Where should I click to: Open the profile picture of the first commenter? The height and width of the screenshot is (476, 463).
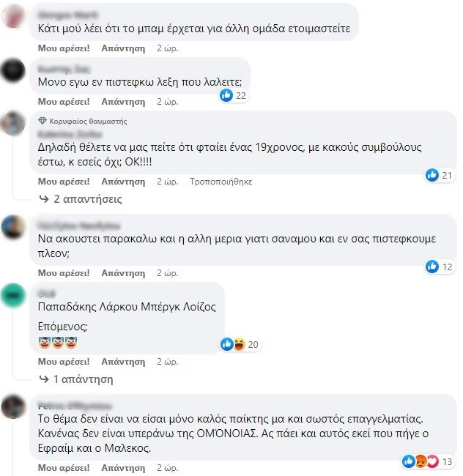click(x=13, y=16)
